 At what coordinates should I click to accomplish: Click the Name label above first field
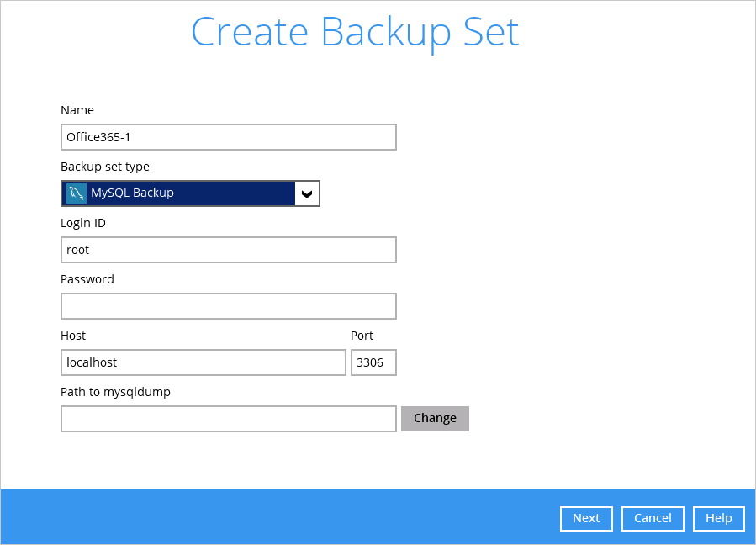pos(77,110)
